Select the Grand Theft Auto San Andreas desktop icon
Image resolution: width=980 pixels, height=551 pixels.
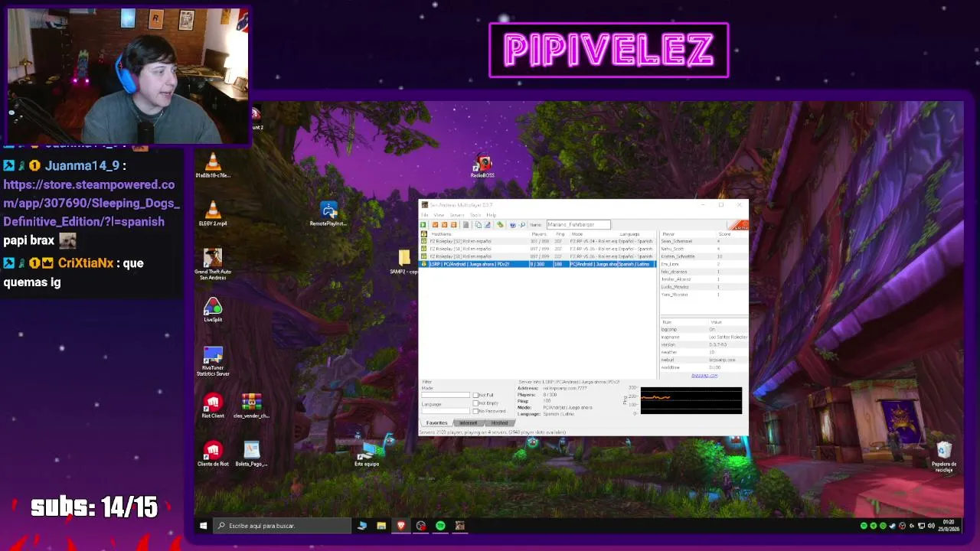click(213, 264)
